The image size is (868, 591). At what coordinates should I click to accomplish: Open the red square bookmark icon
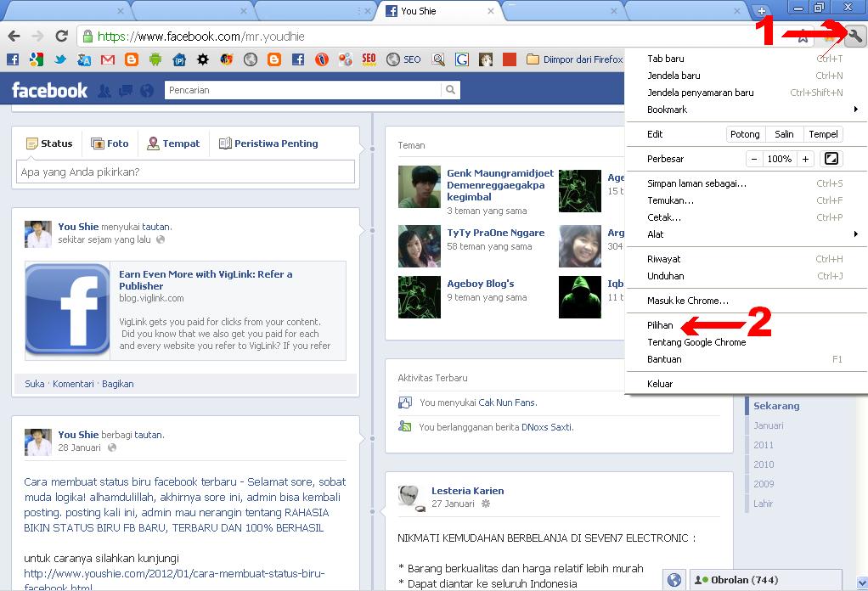coord(510,59)
